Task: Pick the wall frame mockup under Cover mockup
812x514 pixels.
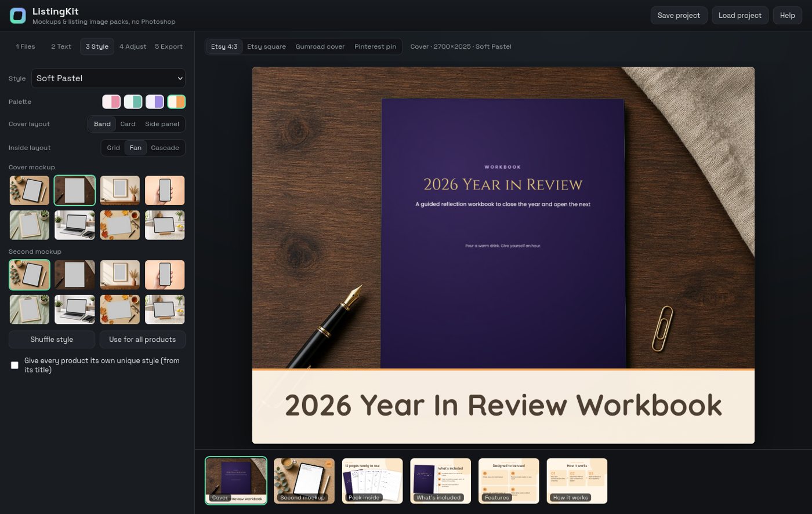Action: [x=120, y=191]
